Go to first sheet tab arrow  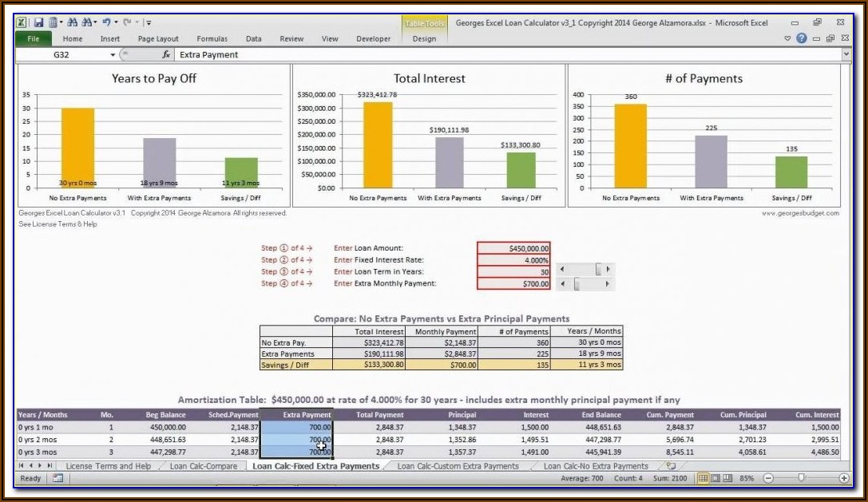[x=22, y=466]
